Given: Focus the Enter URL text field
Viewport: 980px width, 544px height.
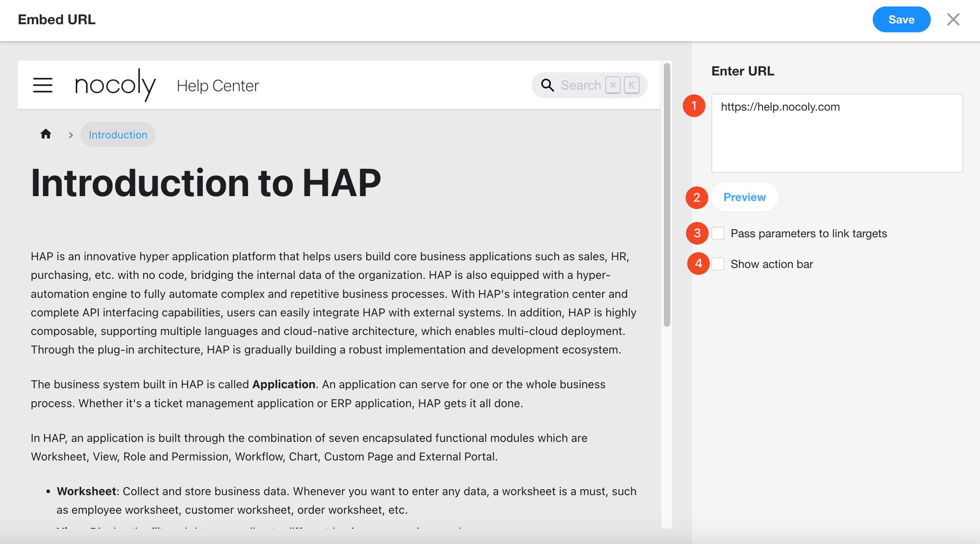Looking at the screenshot, I should click(x=837, y=133).
